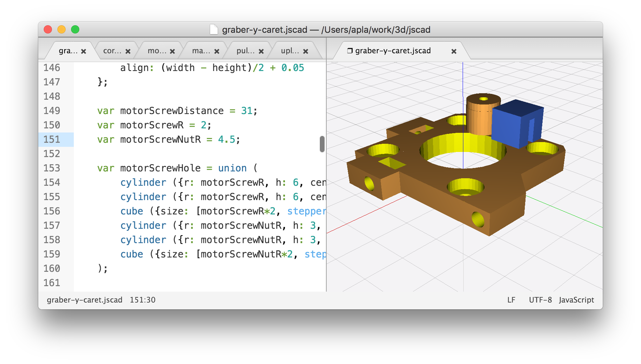Close the 'gra...' tab
This screenshot has height=364, width=641.
point(84,51)
